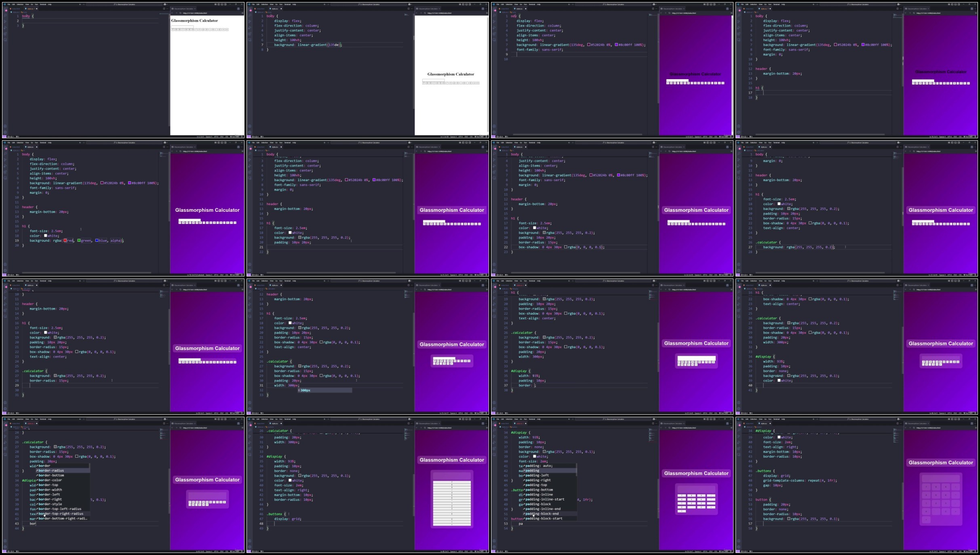The height and width of the screenshot is (555, 980).
Task: Open Source Control in the padding-suggestions frame
Action: click(x=494, y=436)
